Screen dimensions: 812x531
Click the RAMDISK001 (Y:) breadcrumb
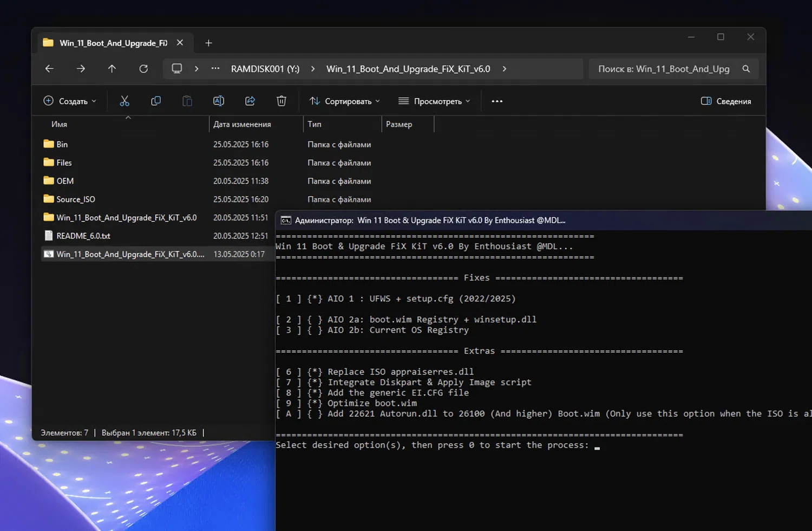click(265, 69)
